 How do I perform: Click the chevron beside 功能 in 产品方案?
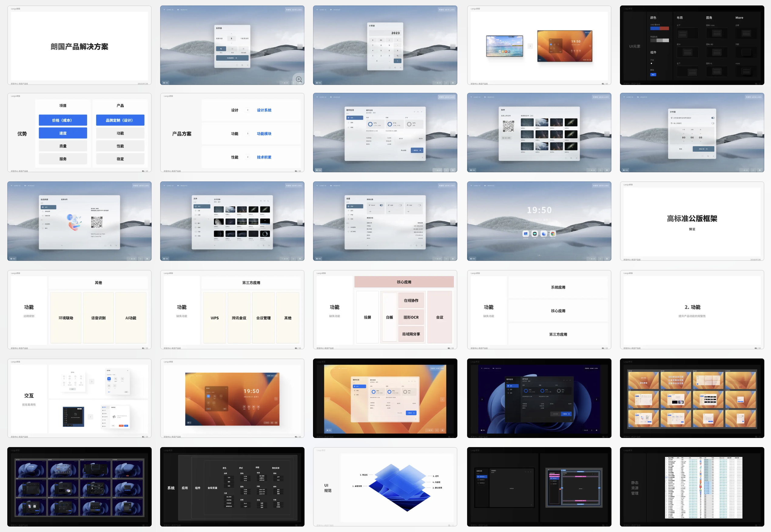tap(248, 134)
